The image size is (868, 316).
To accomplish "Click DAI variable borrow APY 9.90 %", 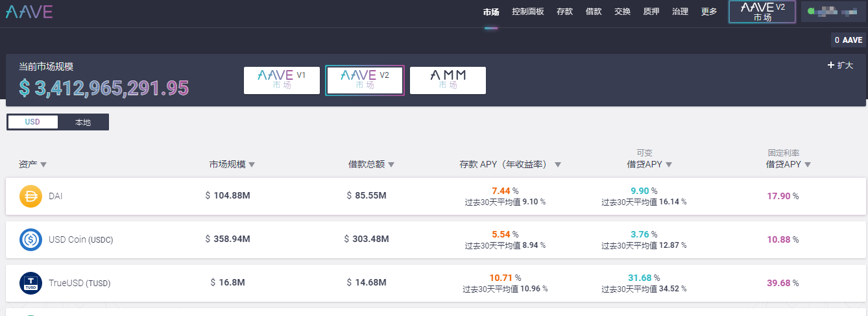I will point(644,191).
